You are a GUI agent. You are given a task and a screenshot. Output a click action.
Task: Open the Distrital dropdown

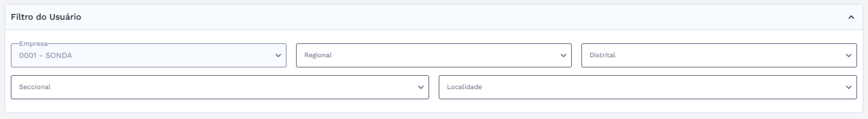tap(718, 55)
